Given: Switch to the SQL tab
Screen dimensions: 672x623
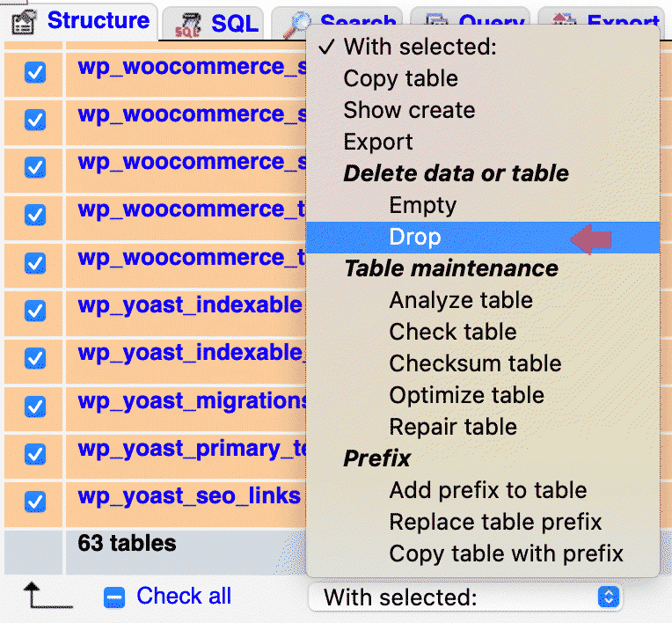Looking at the screenshot, I should (234, 24).
